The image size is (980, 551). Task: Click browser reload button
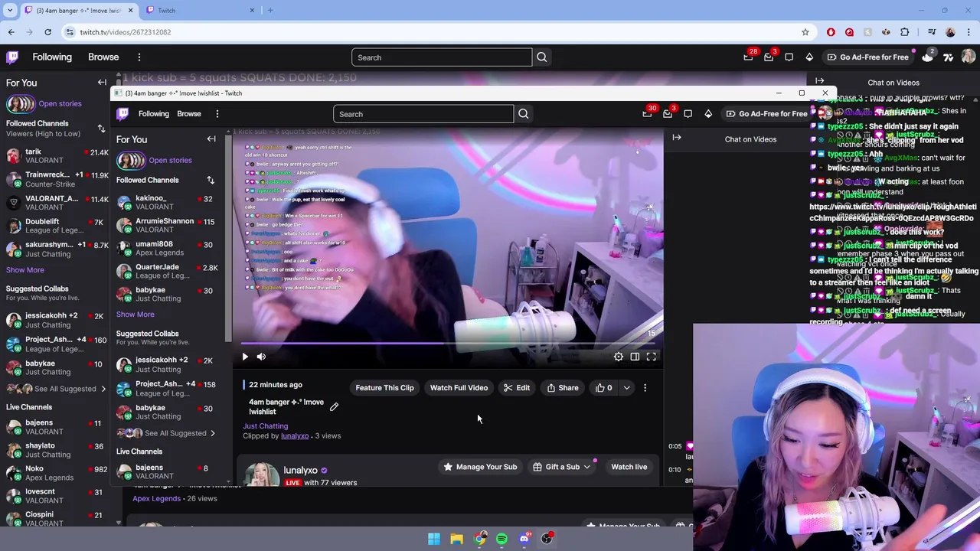click(47, 32)
